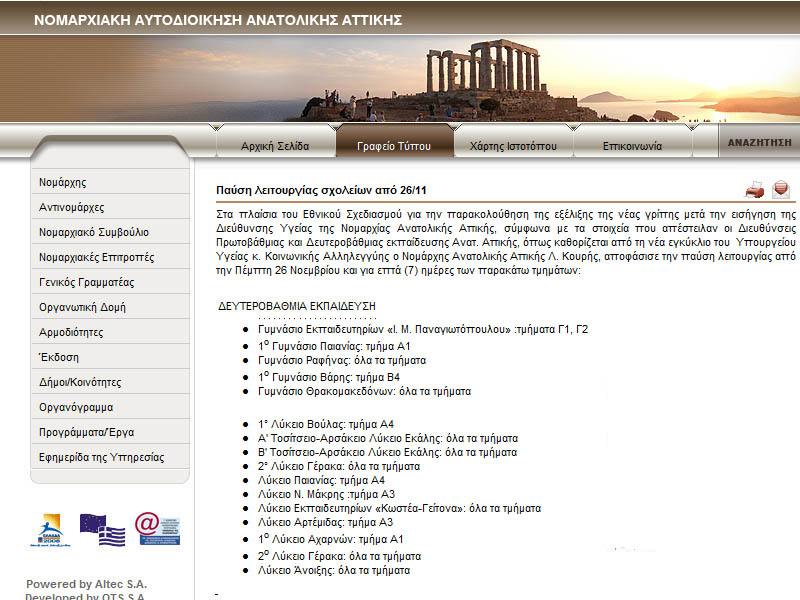Click the printer icon to print the article
This screenshot has height=600, width=800.
click(x=754, y=190)
